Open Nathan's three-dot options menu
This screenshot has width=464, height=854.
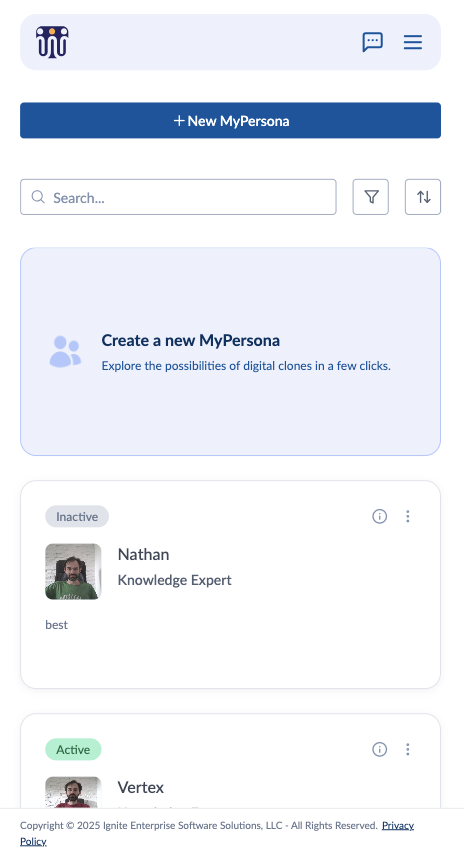(x=407, y=516)
